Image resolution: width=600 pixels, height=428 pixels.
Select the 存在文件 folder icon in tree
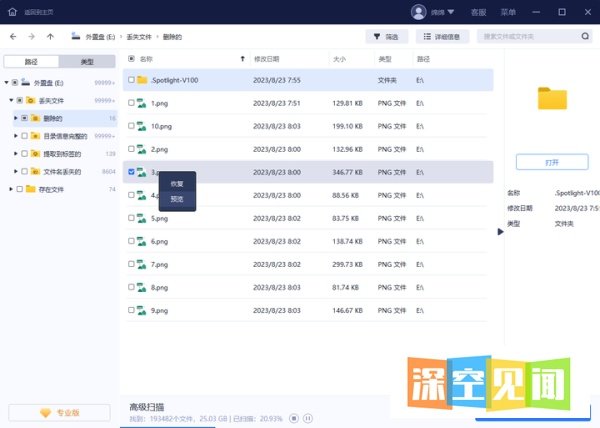coord(31,189)
